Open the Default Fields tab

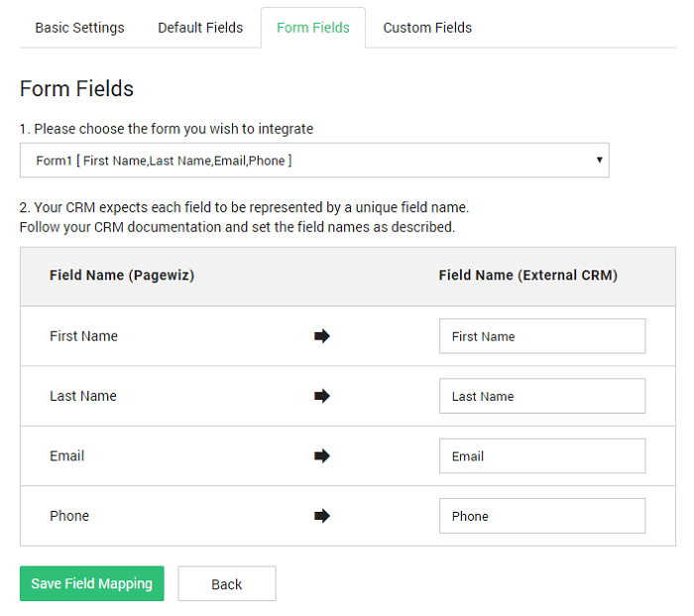pyautogui.click(x=200, y=28)
